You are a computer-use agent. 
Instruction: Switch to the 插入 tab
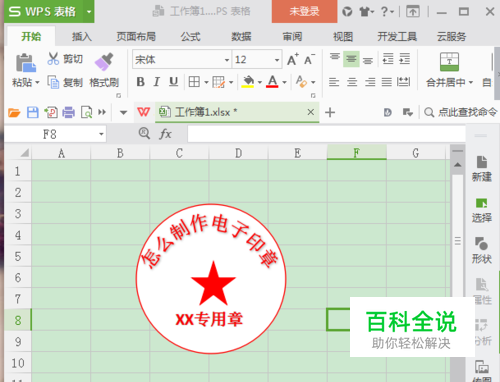coord(82,36)
